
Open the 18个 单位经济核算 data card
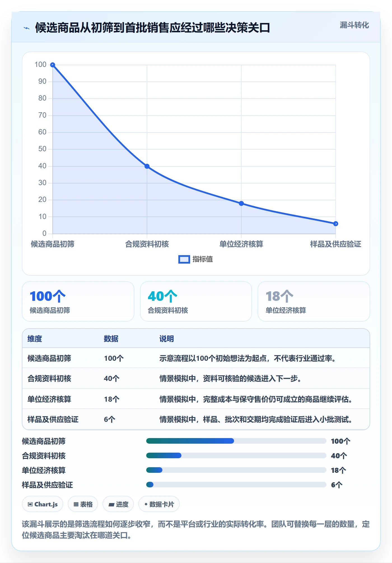coord(314,301)
